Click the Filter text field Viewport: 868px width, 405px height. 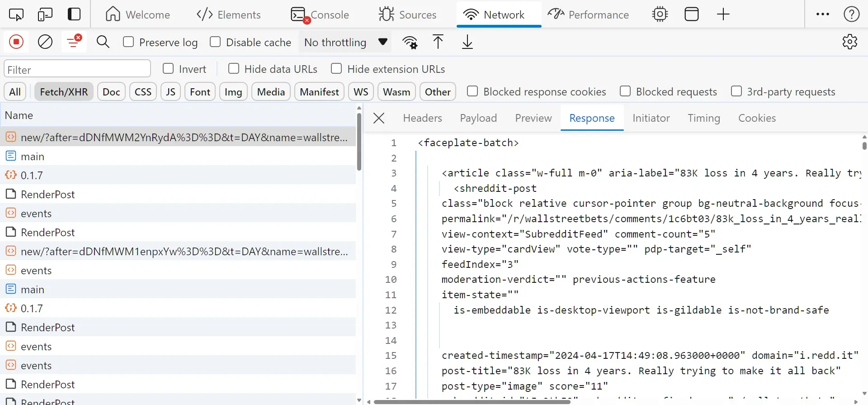[x=77, y=69]
